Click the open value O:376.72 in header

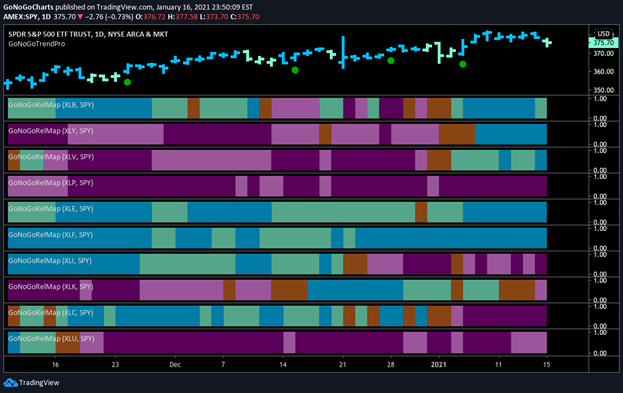(150, 17)
